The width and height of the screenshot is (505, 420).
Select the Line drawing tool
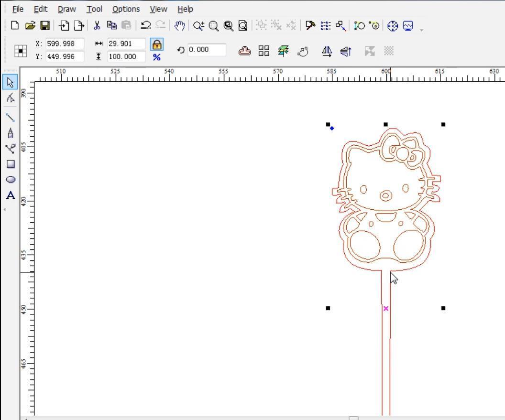pyautogui.click(x=11, y=117)
